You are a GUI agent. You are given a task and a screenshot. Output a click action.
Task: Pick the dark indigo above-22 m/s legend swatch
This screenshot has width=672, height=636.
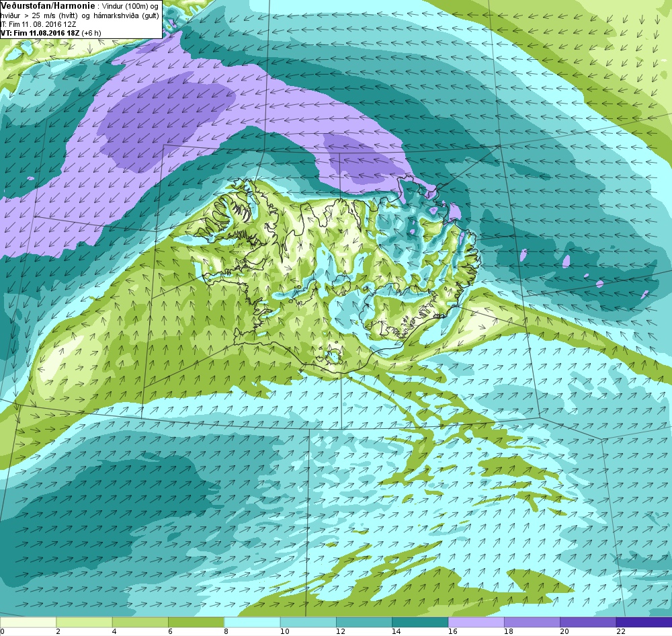644,622
